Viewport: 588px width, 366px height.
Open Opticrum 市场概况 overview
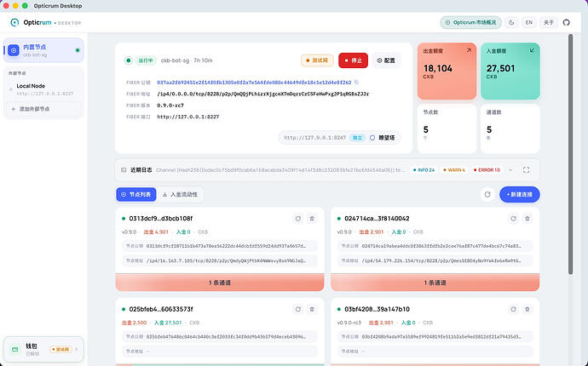470,22
